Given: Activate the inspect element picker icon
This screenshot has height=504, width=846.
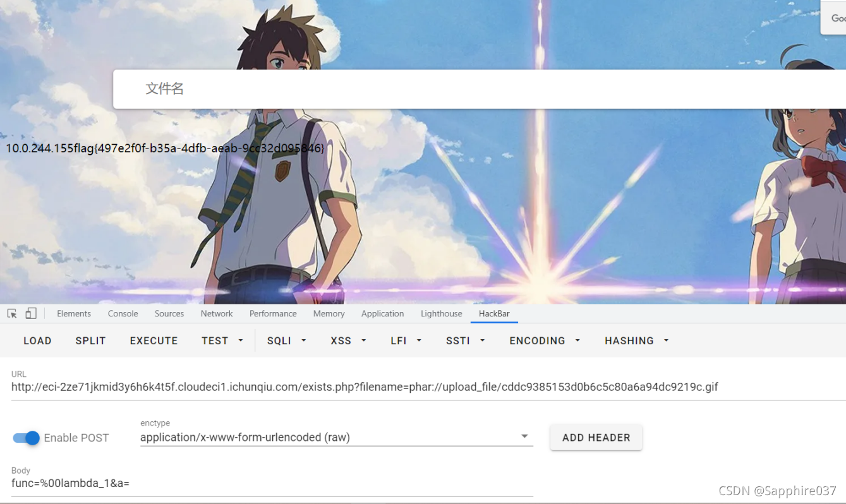Looking at the screenshot, I should tap(12, 314).
